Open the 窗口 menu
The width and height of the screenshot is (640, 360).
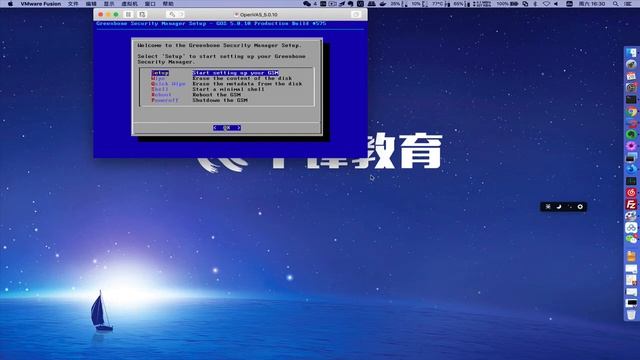(x=150, y=4)
